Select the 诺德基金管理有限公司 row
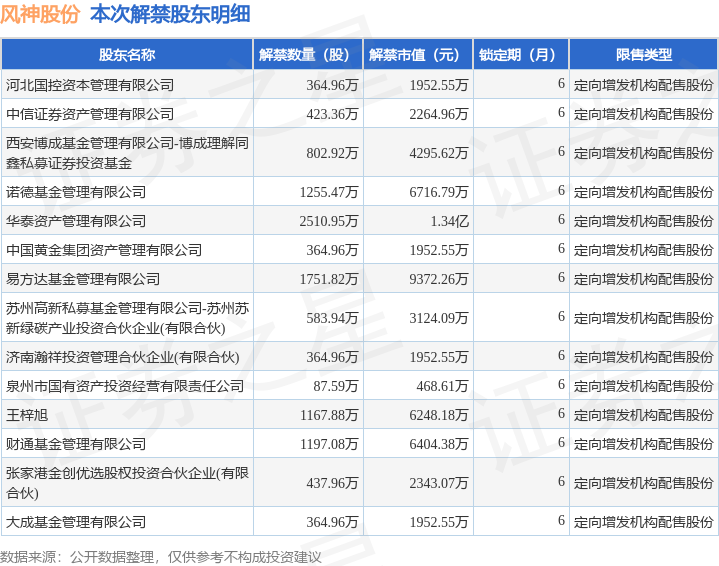 pos(360,192)
